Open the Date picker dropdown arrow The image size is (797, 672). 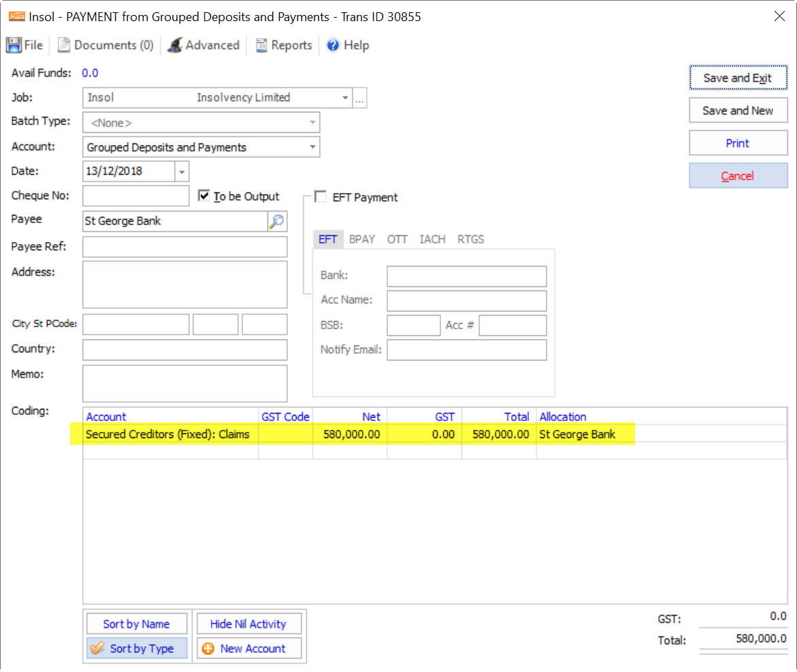[182, 171]
